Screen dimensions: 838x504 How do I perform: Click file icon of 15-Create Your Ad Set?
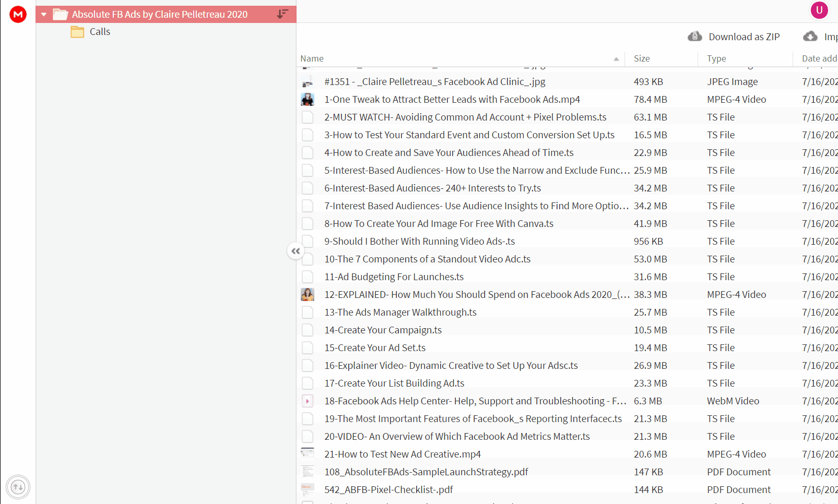[308, 348]
